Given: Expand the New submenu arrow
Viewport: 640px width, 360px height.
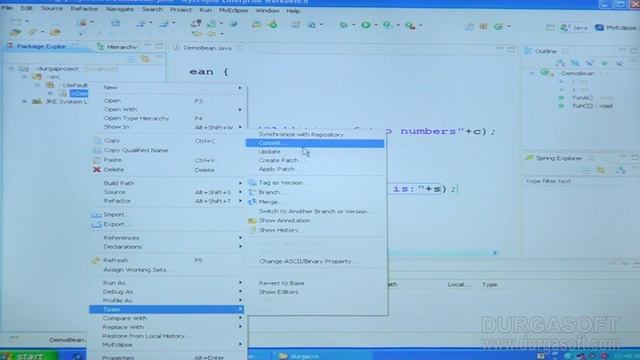Looking at the screenshot, I should [x=240, y=88].
